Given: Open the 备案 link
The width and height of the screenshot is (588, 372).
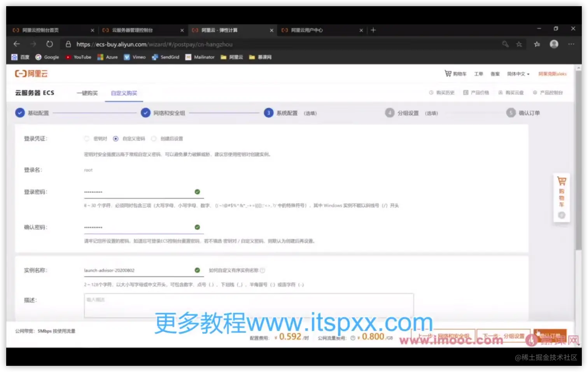Looking at the screenshot, I should (495, 74).
